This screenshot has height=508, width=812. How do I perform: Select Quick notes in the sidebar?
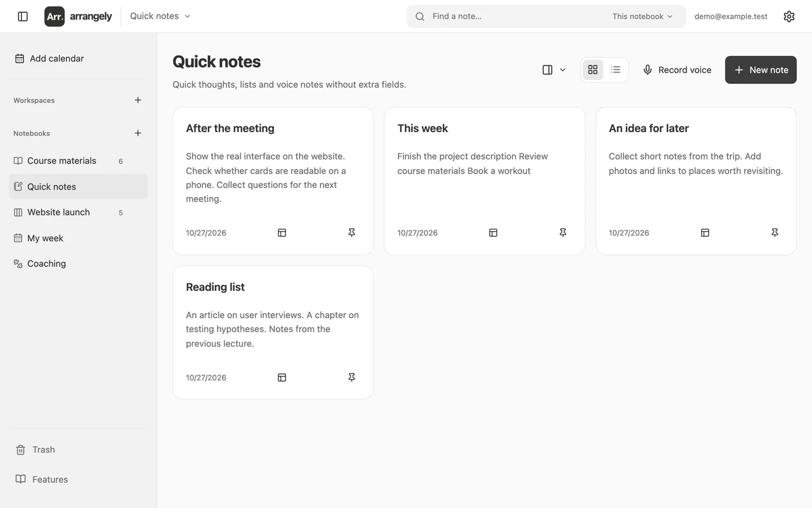tap(78, 187)
